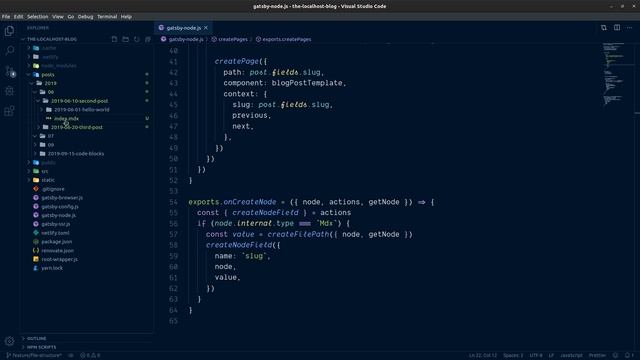Collapse the 06 folder
The width and height of the screenshot is (640, 360).
pyautogui.click(x=51, y=92)
